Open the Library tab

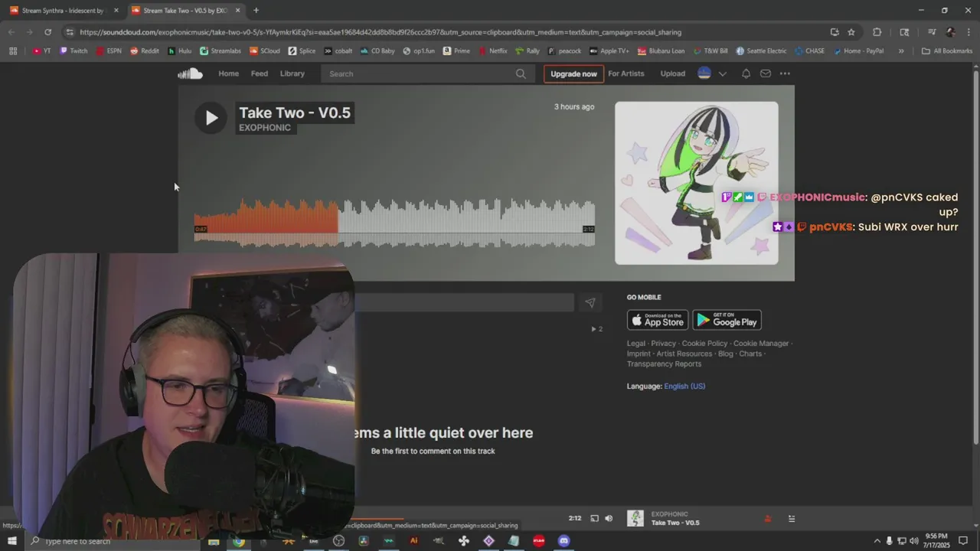[x=292, y=73]
